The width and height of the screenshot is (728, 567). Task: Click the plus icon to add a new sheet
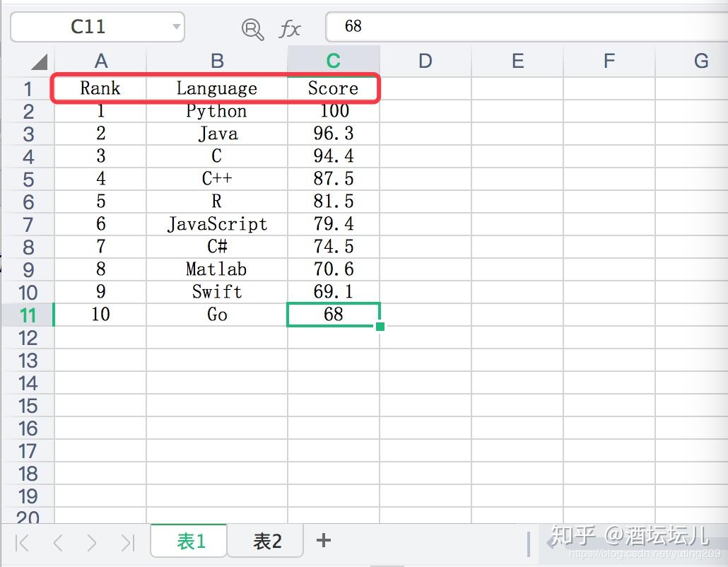[322, 540]
